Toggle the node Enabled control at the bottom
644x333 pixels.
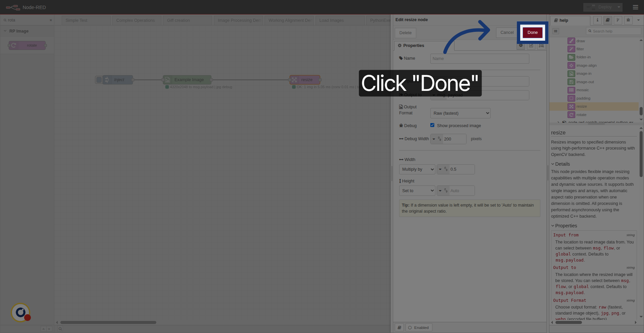click(419, 327)
